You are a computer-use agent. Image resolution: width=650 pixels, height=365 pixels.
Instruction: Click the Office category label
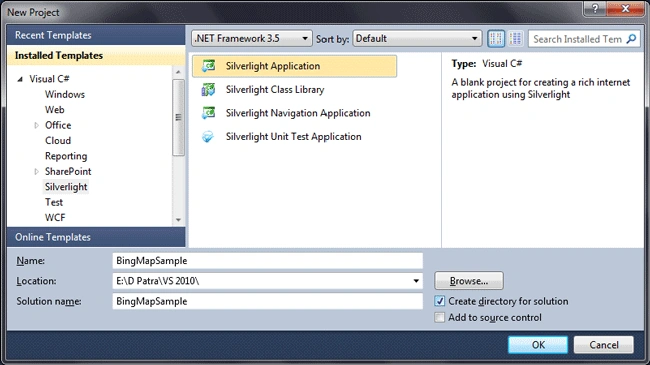(58, 125)
